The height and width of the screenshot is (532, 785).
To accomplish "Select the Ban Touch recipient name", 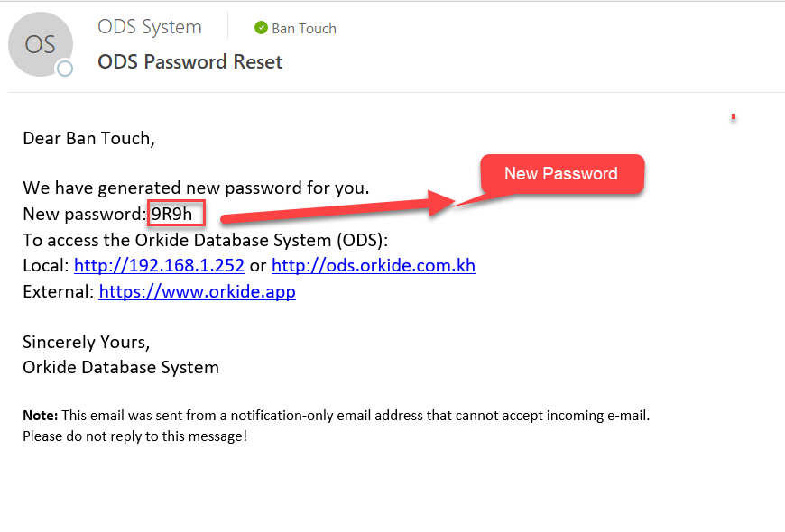I will [304, 28].
